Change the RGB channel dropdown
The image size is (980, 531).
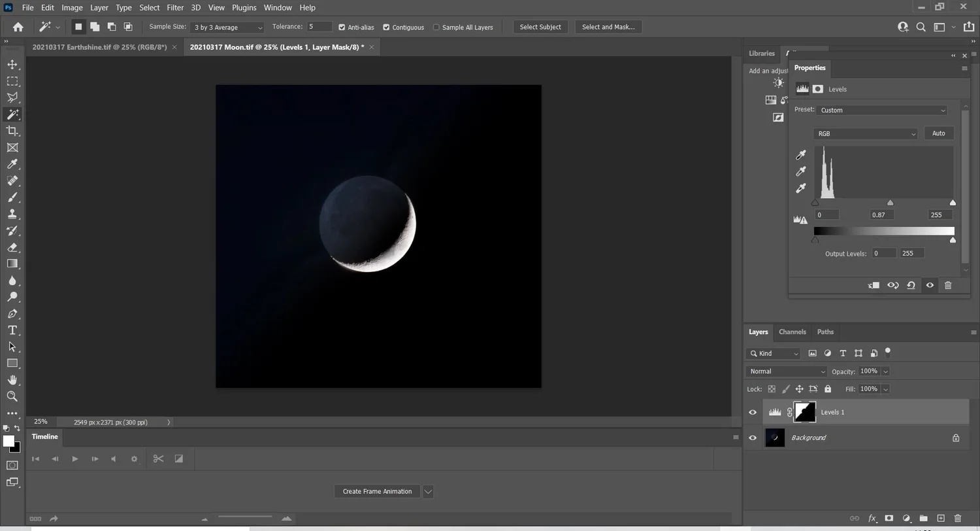tap(866, 133)
